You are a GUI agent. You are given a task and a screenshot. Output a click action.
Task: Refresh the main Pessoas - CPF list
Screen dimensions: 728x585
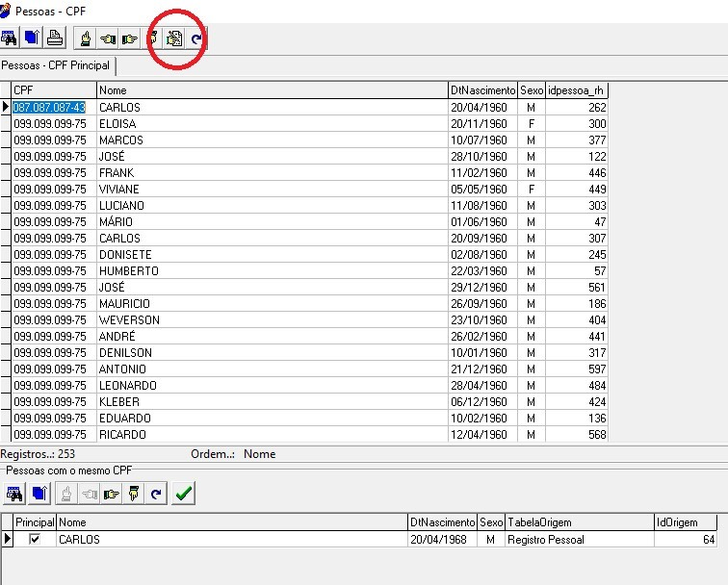[196, 39]
